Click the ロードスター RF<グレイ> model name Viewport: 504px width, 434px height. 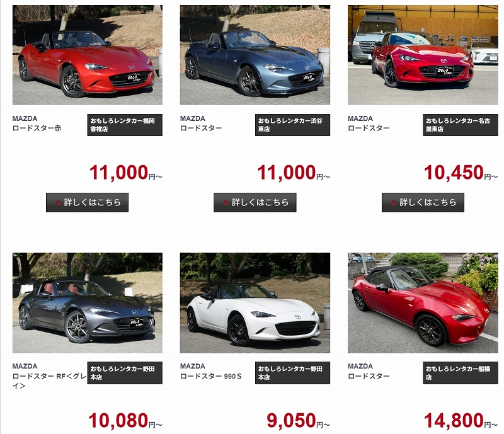point(49,381)
